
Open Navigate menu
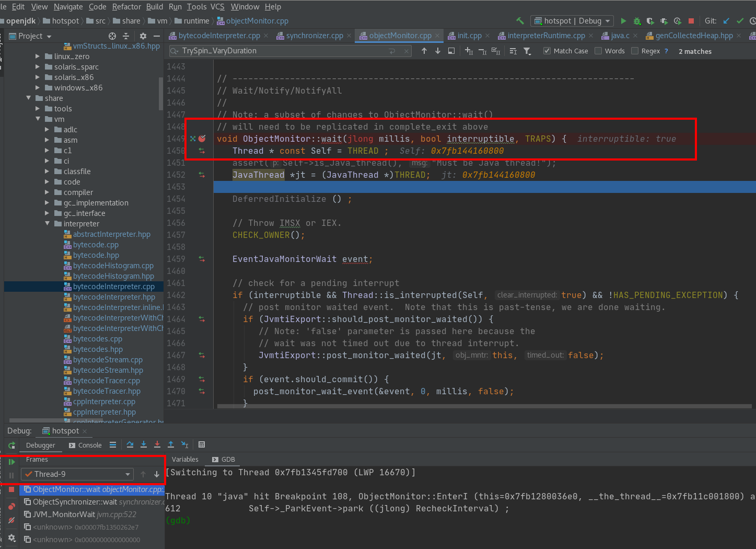[68, 7]
